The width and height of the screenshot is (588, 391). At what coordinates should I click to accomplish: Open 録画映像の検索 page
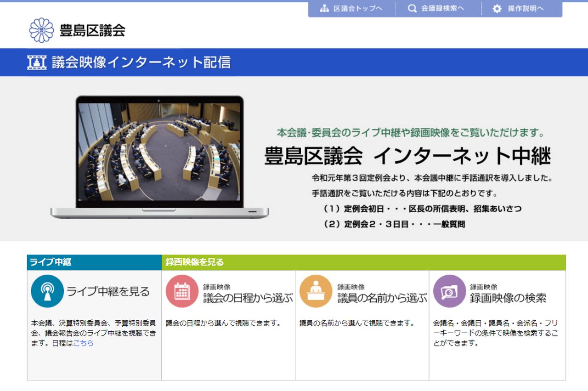coord(508,298)
